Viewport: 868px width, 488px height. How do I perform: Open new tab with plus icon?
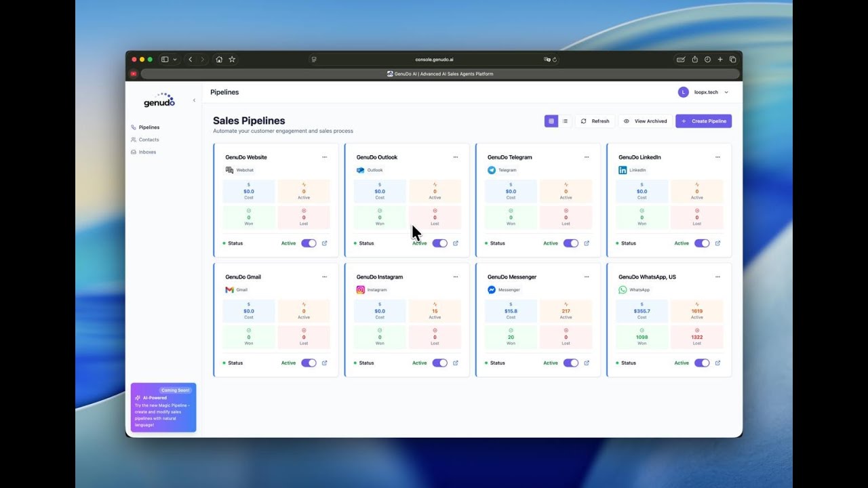coord(720,60)
